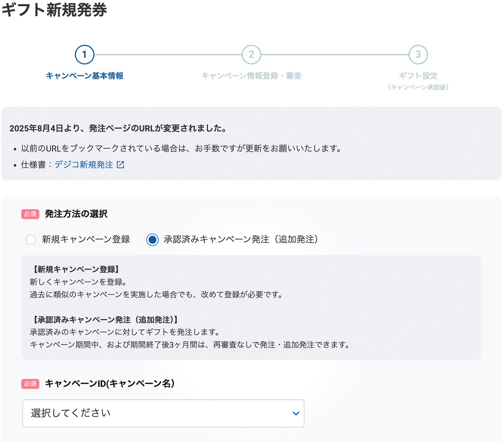Select the 新規キャンペーン登録 radio button

pos(31,240)
